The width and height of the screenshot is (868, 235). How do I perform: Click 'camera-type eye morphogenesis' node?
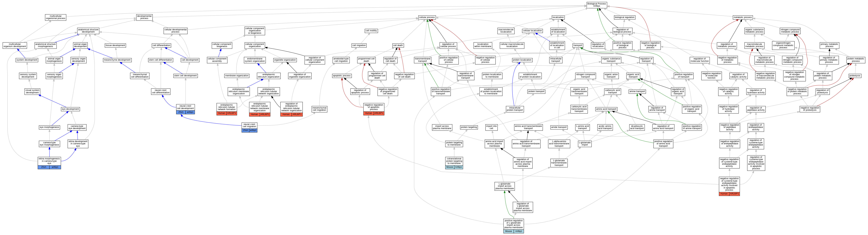tap(50, 144)
